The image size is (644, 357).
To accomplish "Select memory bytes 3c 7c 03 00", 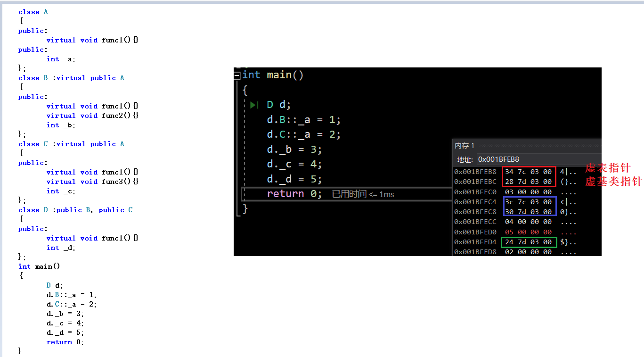I will pyautogui.click(x=528, y=202).
